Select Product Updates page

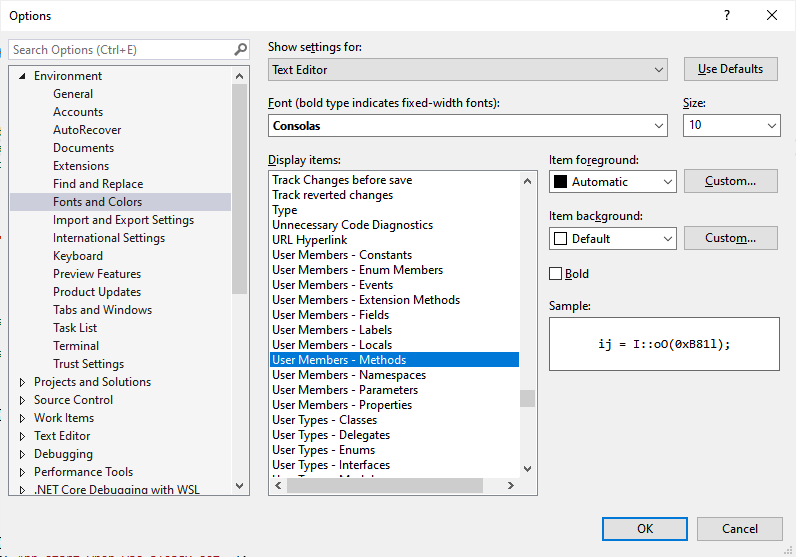click(x=97, y=292)
